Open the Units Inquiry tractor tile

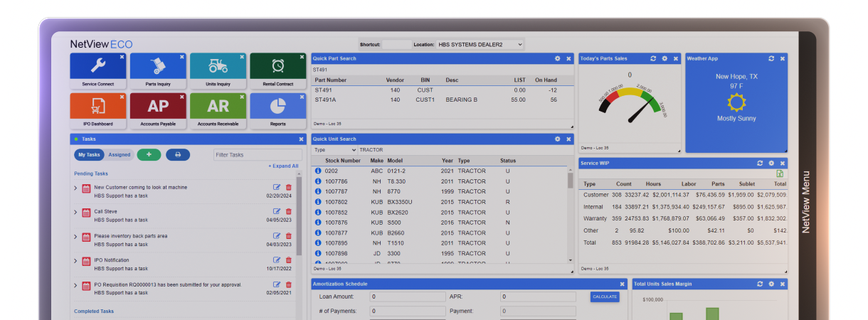click(218, 70)
